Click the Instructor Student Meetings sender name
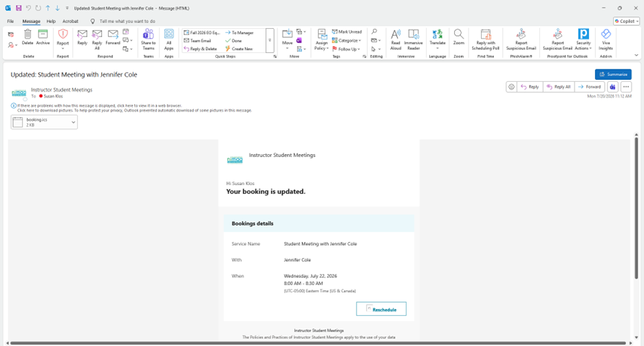This screenshot has height=346, width=644. tap(62, 89)
